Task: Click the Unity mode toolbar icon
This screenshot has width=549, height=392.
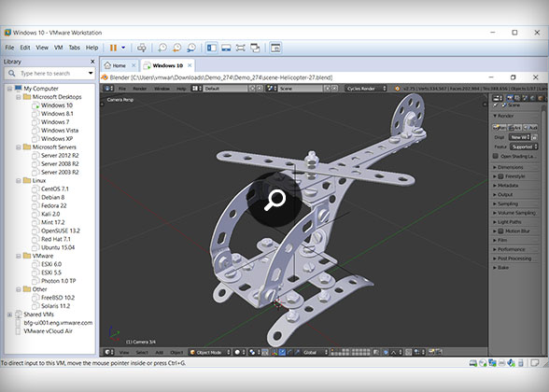Action: point(255,48)
